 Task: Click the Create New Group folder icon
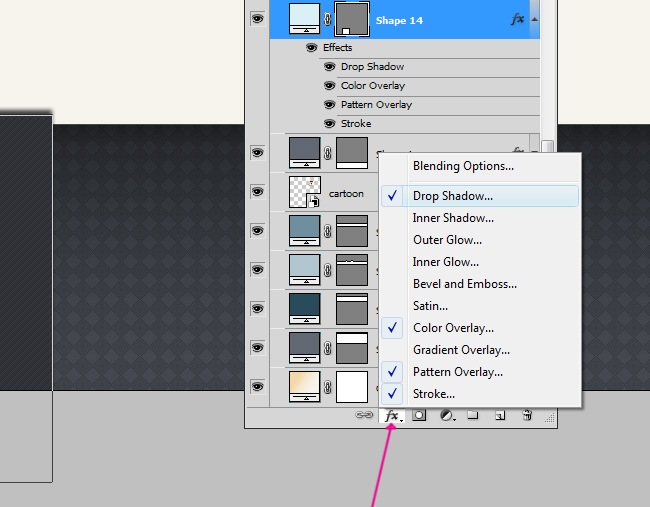click(472, 416)
